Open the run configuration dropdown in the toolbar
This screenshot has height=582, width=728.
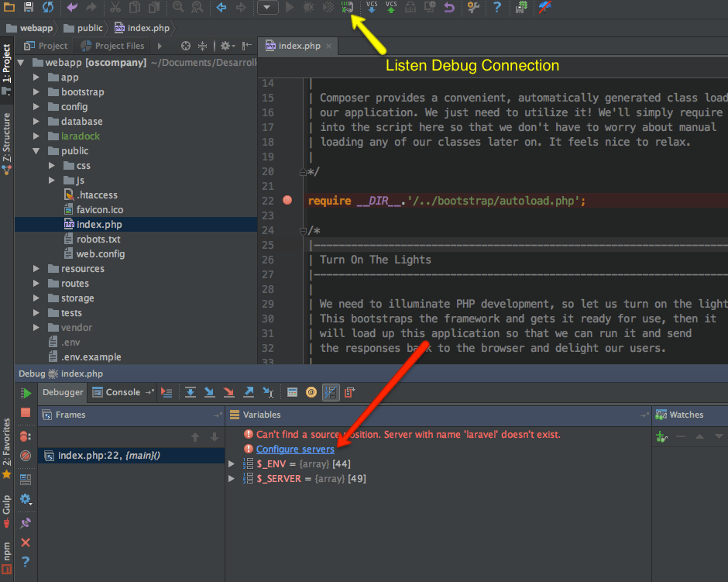coord(266,8)
